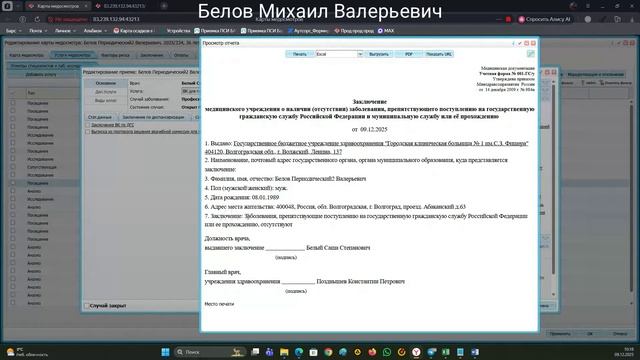The image size is (640, 360).
Task: Open the Устройства bookmark
Action: click(x=178, y=31)
